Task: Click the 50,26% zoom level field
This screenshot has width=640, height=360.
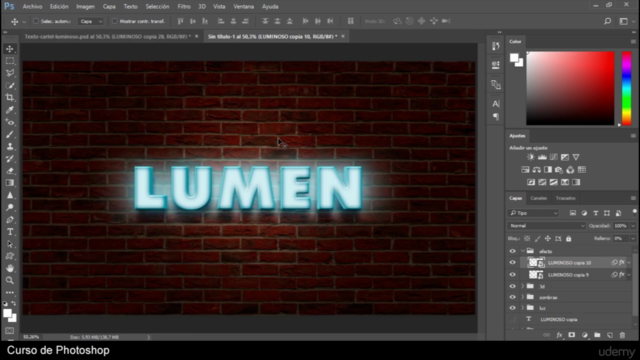Action: click(x=31, y=337)
